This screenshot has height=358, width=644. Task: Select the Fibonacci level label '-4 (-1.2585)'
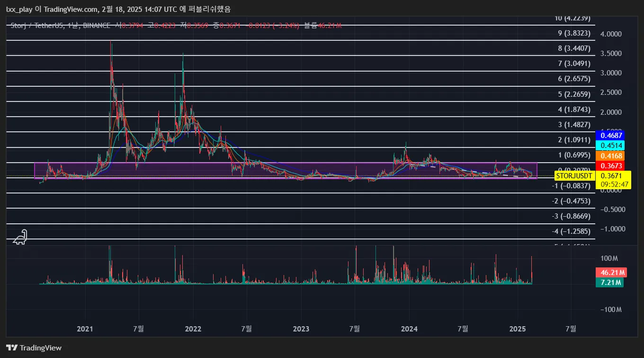[571, 231]
